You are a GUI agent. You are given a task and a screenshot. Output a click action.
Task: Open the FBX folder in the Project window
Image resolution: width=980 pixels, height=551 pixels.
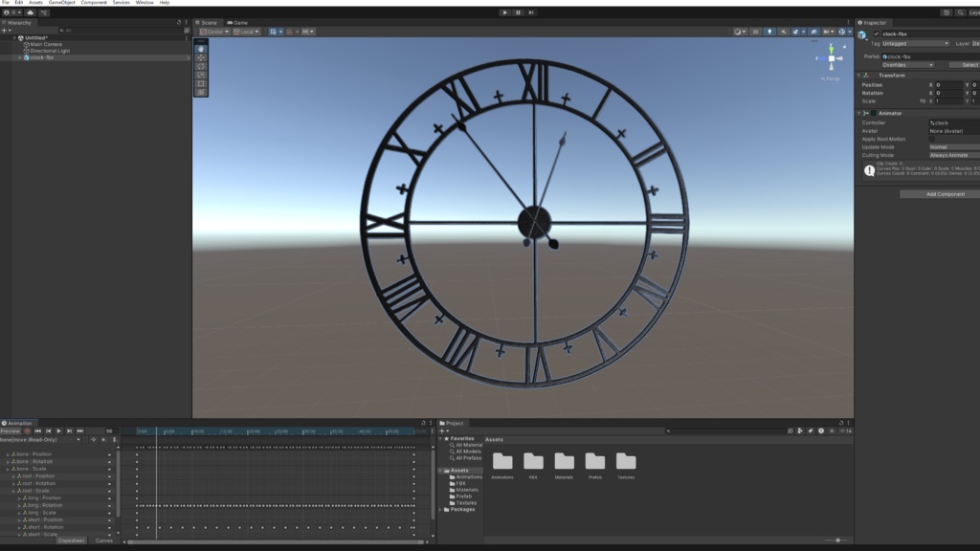(533, 461)
